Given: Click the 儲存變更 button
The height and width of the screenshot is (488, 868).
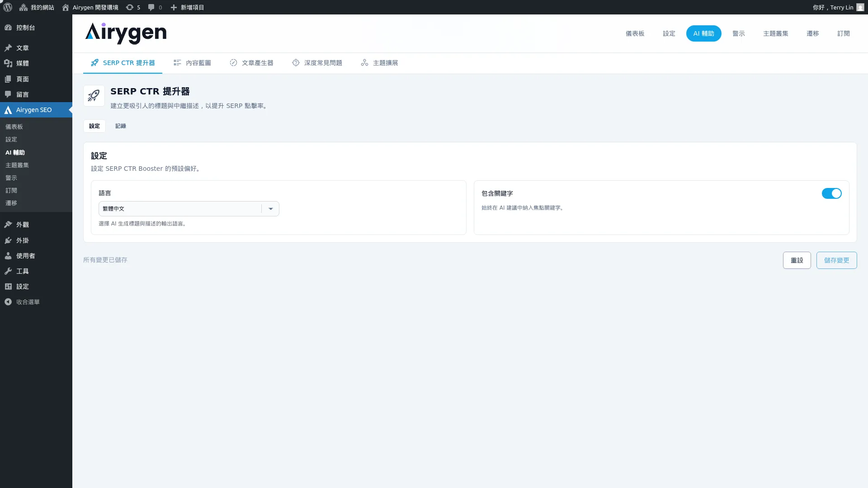Looking at the screenshot, I should click(836, 260).
